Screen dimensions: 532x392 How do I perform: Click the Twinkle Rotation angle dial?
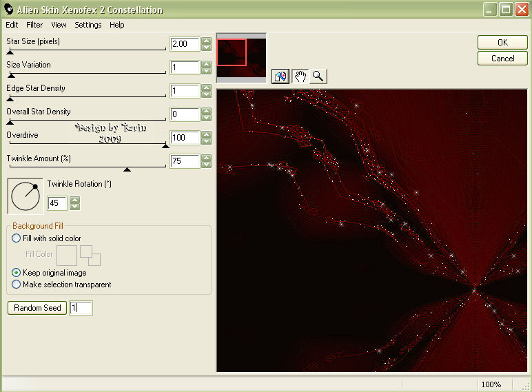[25, 196]
